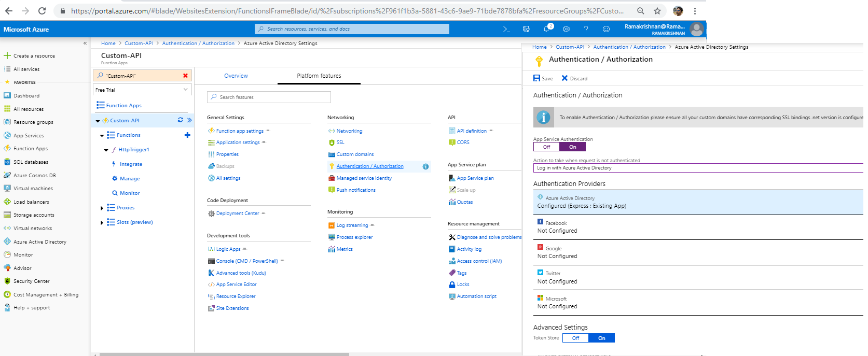Open Application settings link
Viewport: 868px width, 356px height.
coord(238,143)
